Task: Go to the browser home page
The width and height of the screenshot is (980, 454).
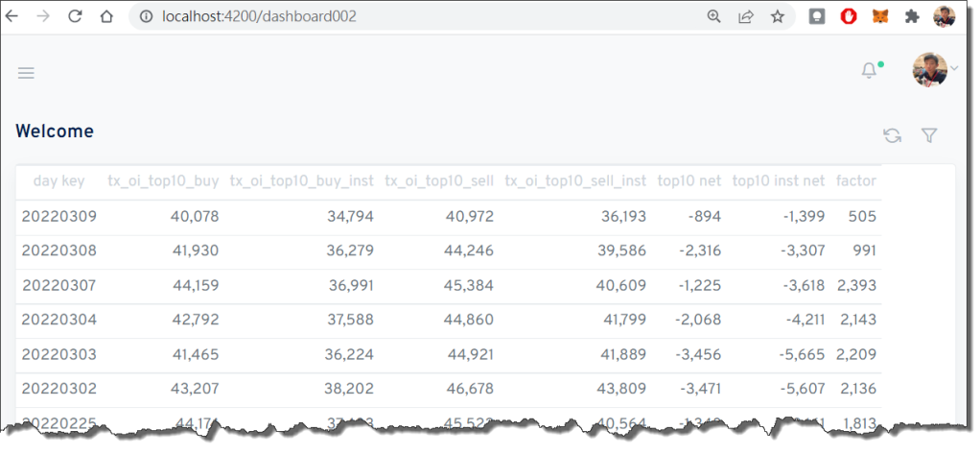Action: [106, 16]
